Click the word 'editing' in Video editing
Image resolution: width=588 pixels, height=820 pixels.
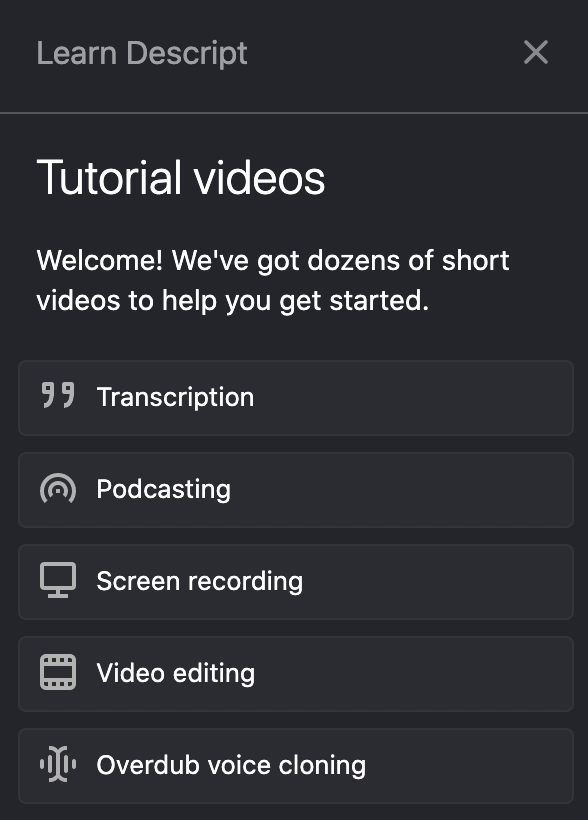213,673
